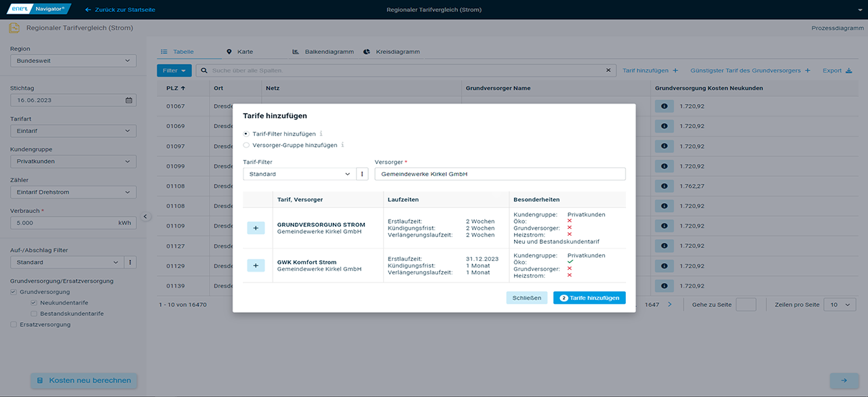Toggle the Bestandskundentarife checkbox
868x397 pixels.
(34, 314)
